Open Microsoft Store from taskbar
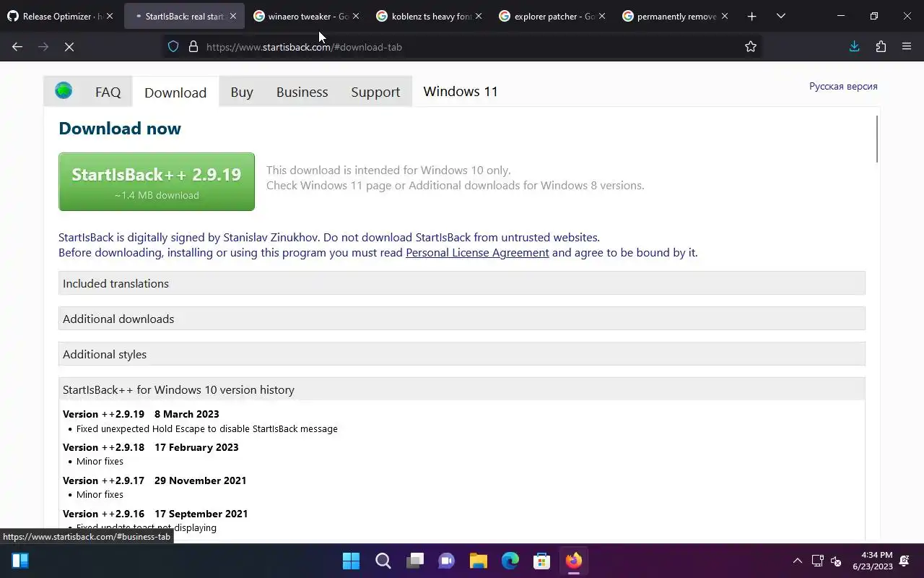Screen dimensions: 924x578 pyautogui.click(x=541, y=561)
